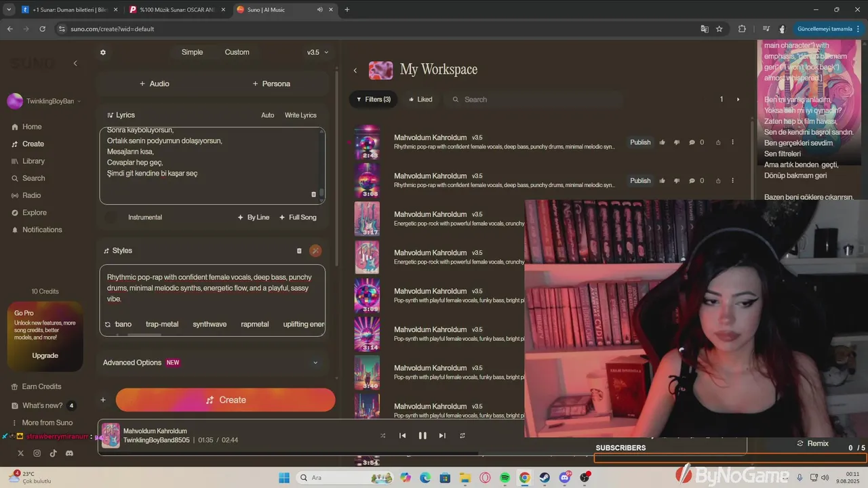
Task: Add a Persona
Action: 271,84
